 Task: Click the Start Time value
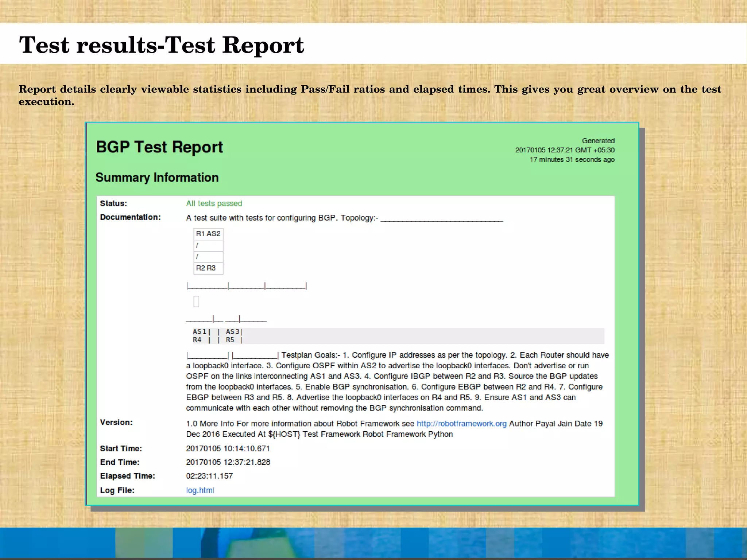228,448
